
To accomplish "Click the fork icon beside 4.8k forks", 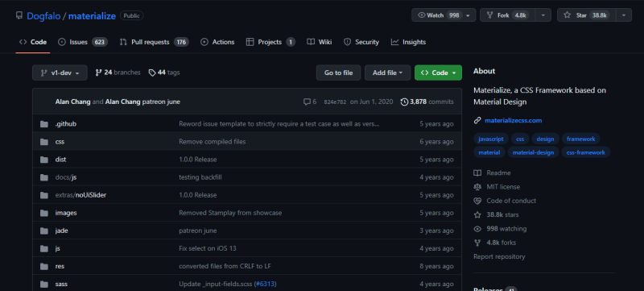I will coord(477,243).
